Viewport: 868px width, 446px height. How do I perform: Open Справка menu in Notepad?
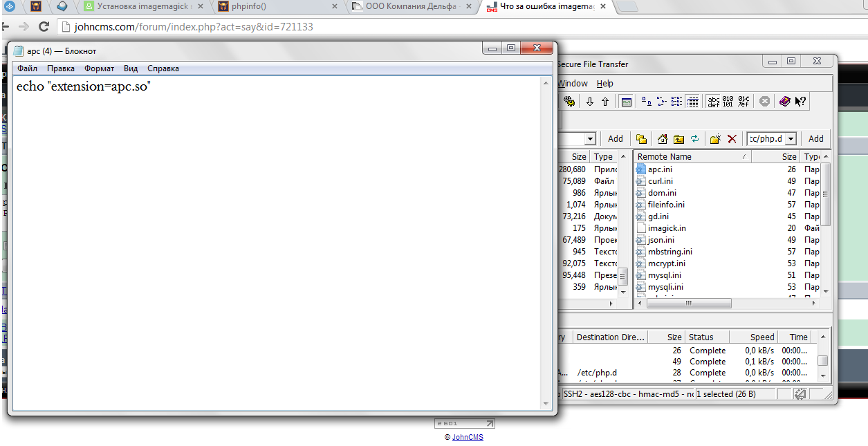click(163, 68)
